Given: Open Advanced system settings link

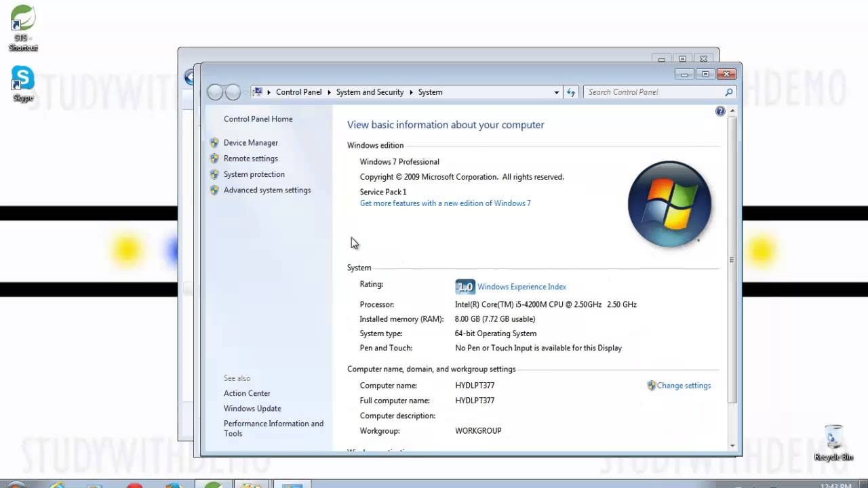Looking at the screenshot, I should pos(267,190).
